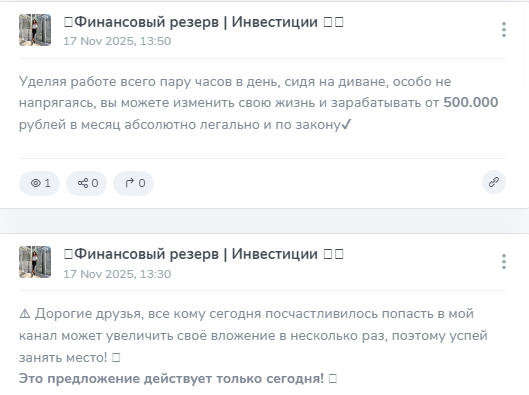Click the bold 'Это предложение действует только сегодня' line
Screen dimensions: 529x395
171,379
